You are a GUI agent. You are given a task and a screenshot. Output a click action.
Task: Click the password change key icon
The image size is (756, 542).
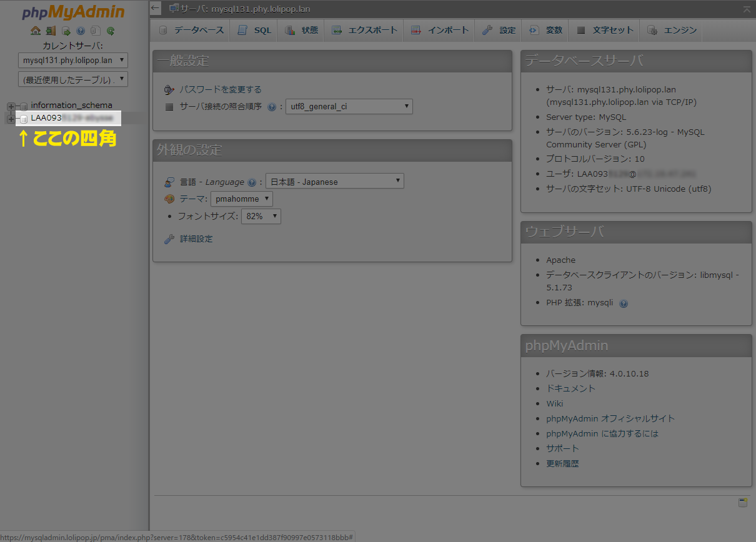[x=169, y=90]
